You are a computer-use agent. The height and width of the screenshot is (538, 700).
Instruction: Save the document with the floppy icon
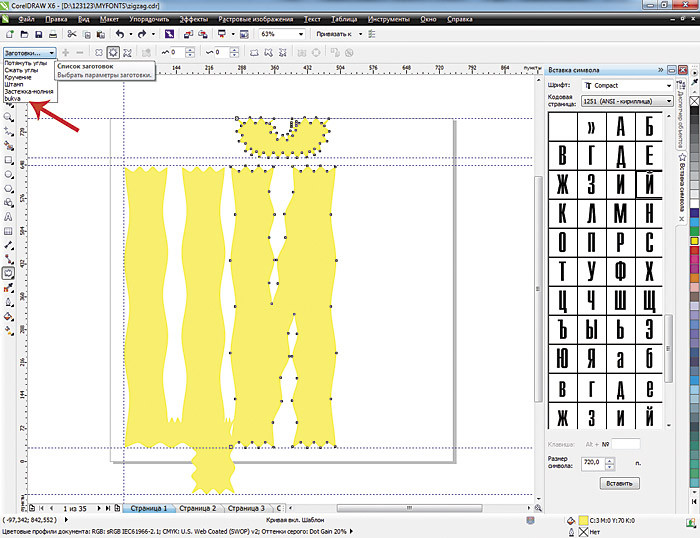(38, 34)
